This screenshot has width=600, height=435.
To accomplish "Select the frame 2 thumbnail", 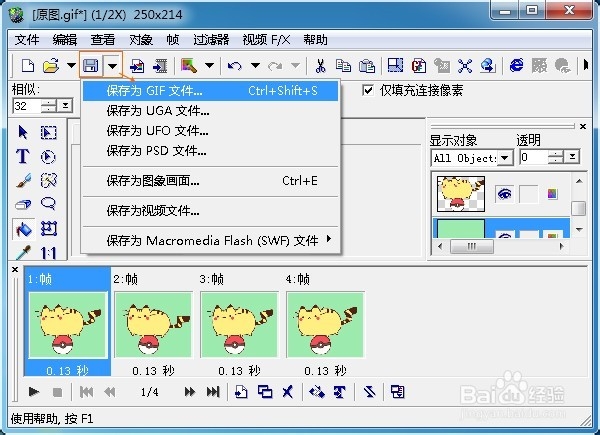I will pos(153,325).
